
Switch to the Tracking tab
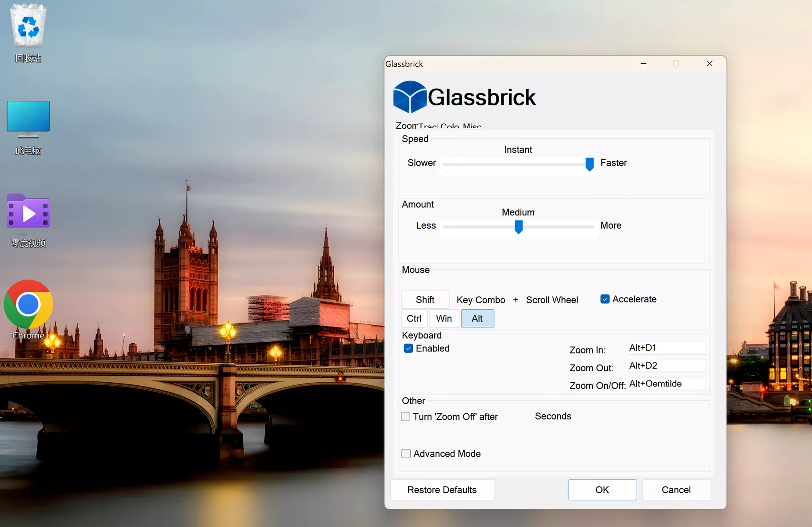(x=428, y=127)
